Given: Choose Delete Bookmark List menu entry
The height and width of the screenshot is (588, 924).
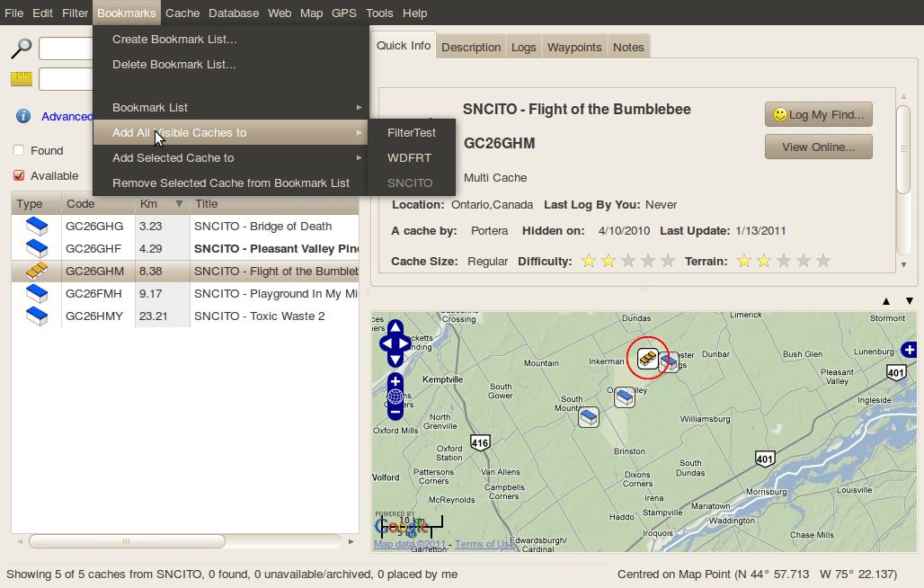Looking at the screenshot, I should (x=230, y=64).
